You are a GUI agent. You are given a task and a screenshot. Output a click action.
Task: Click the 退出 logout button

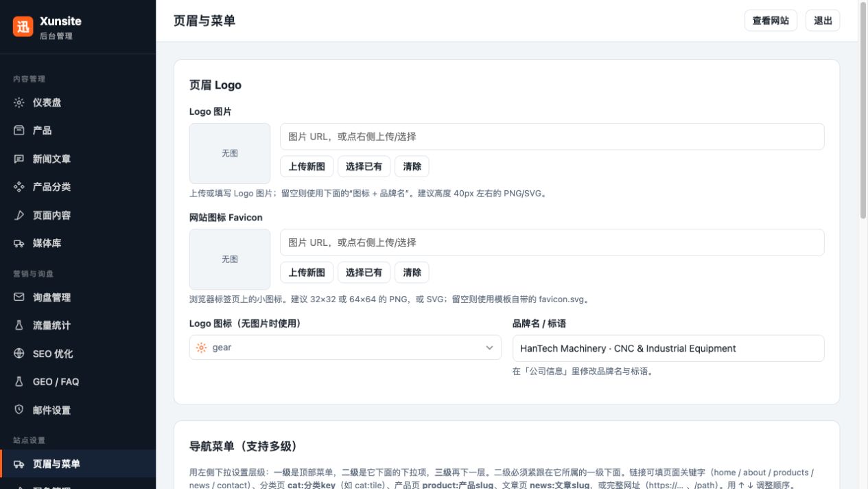click(x=823, y=21)
